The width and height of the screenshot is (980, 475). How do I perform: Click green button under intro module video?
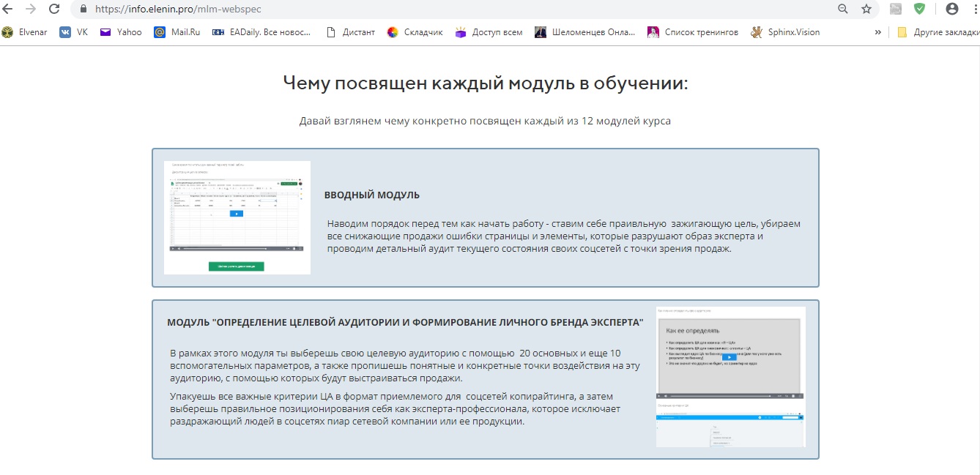point(236,266)
